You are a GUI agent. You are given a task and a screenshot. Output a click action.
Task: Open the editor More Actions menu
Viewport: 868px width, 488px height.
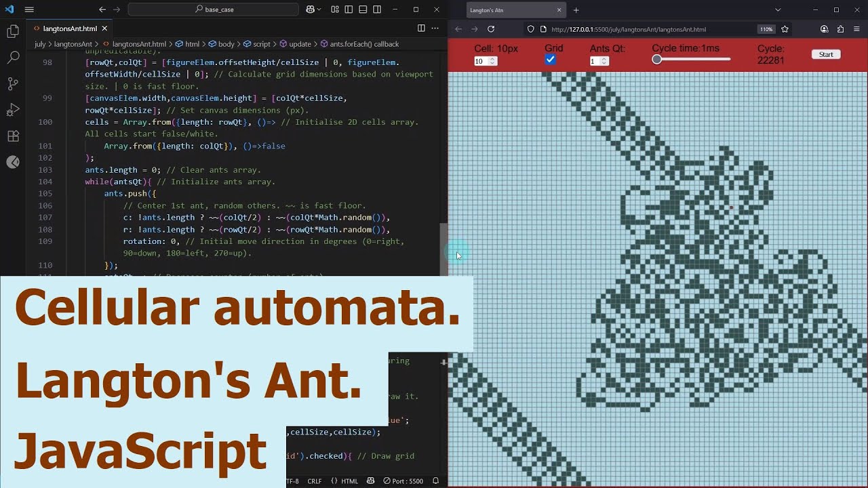(435, 28)
